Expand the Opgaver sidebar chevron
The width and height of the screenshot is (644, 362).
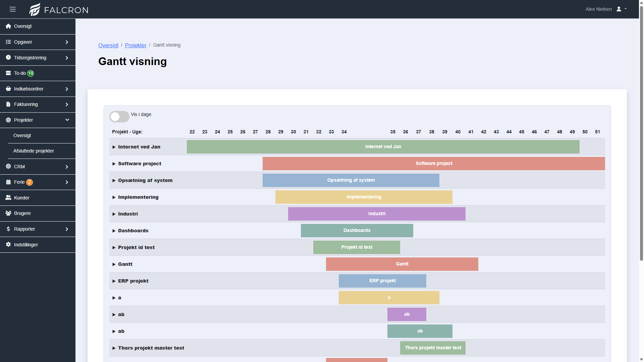coord(67,42)
